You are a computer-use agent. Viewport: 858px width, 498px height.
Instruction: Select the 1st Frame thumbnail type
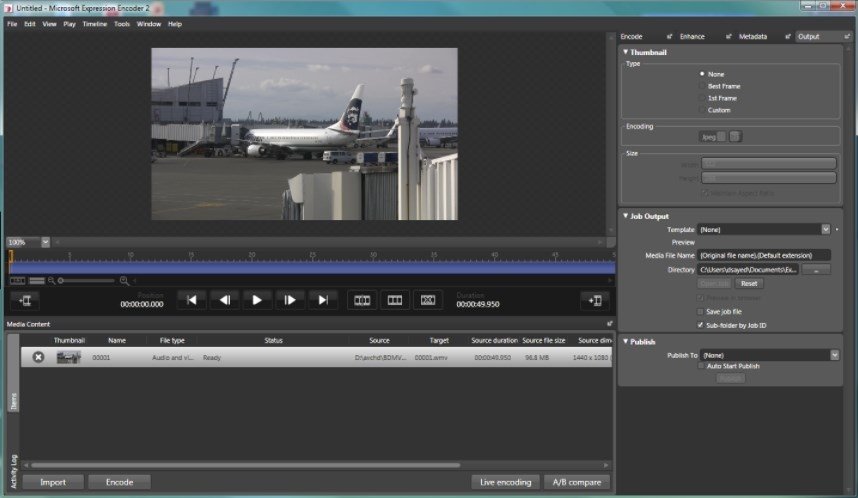(702, 98)
